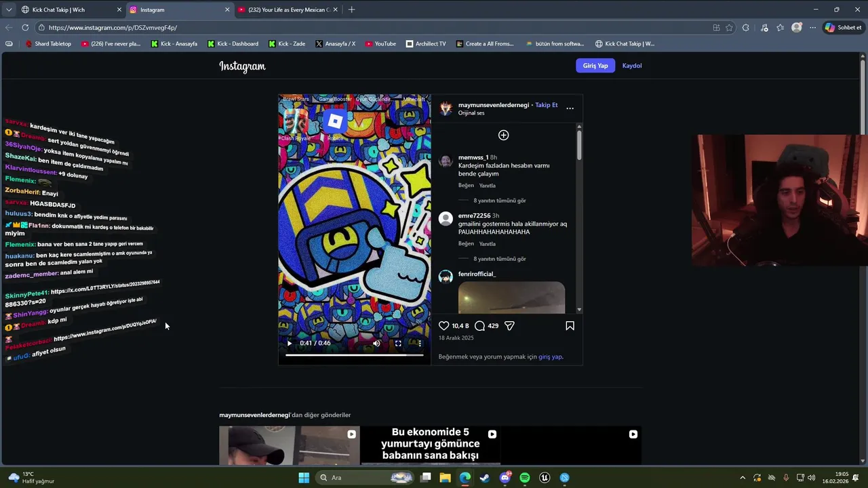
Task: Load more comments with plus circle
Action: tap(504, 135)
